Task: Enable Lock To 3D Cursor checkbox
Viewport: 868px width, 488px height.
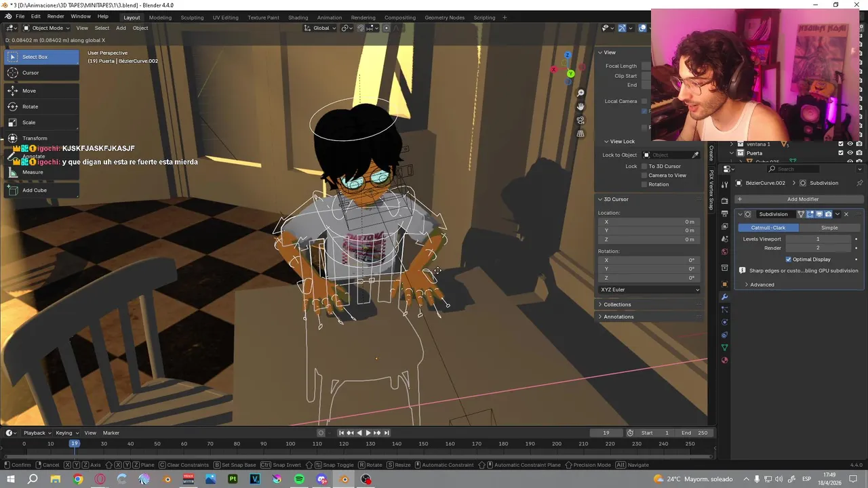Action: 644,166
